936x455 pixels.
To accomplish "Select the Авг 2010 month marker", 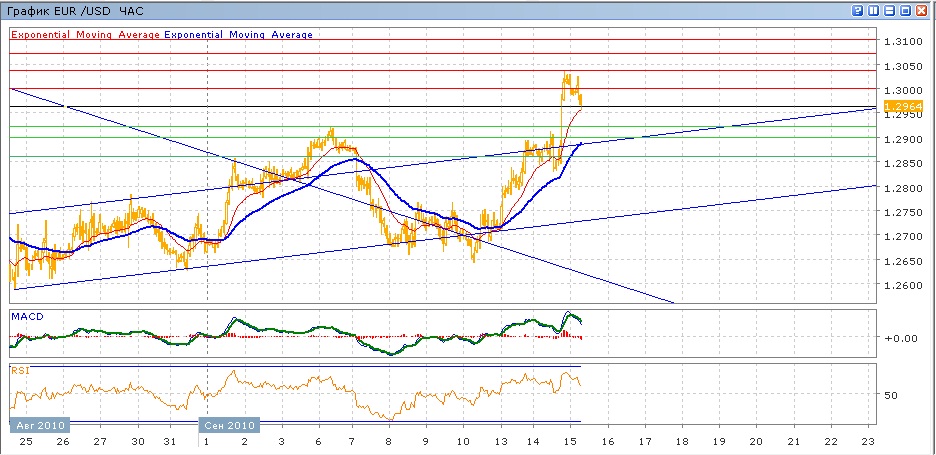I will (36, 425).
